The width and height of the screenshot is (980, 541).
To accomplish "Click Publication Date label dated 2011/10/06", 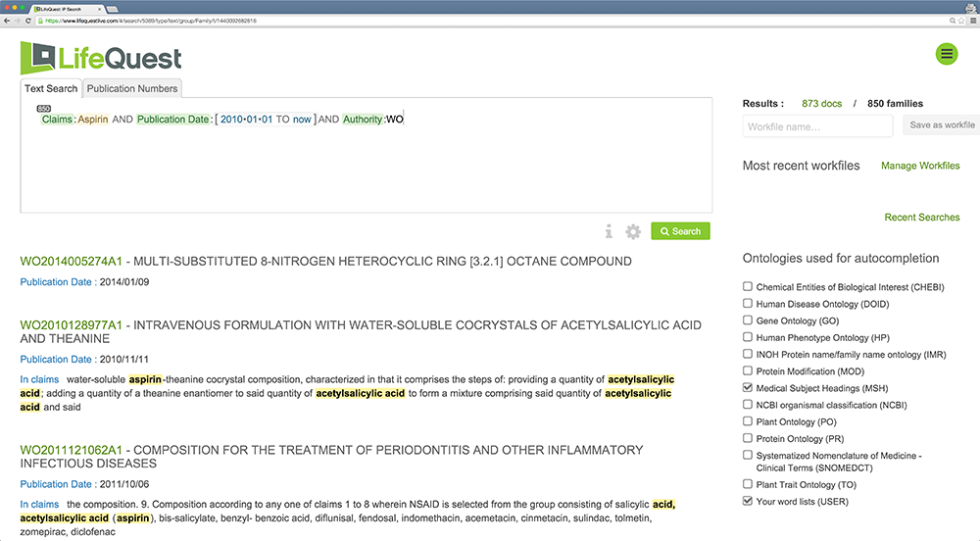I will coord(56,484).
